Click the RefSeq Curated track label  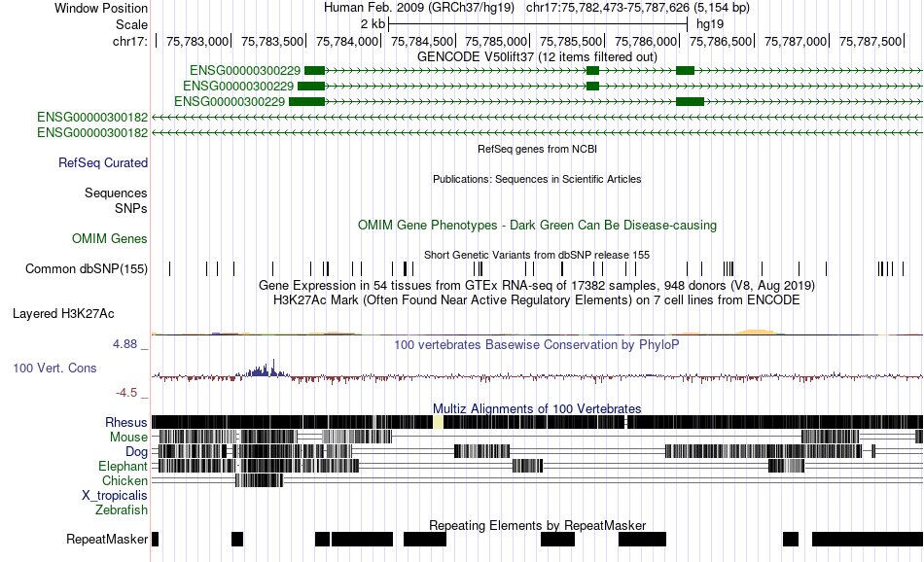[102, 162]
